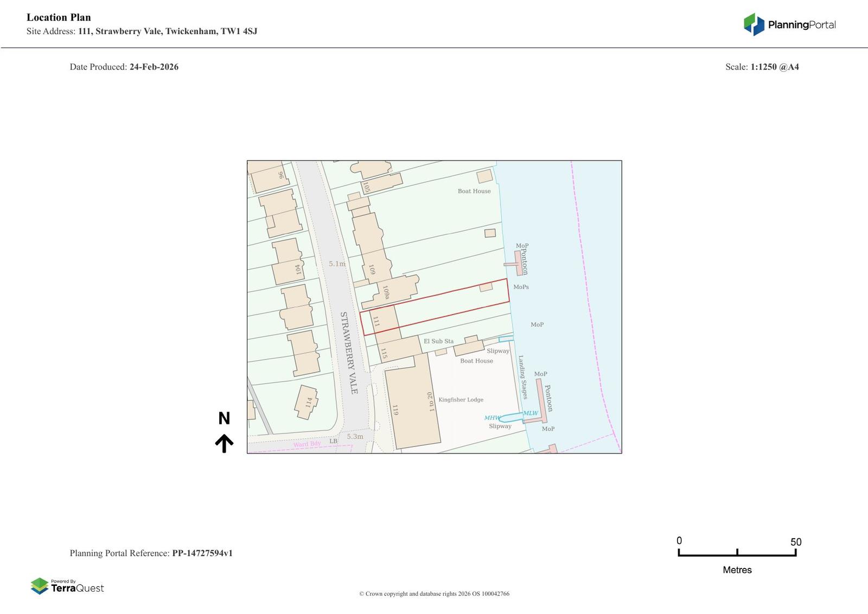Select reference number PP-14727594v1
Screen dimensions: 868x614
[x=202, y=553]
